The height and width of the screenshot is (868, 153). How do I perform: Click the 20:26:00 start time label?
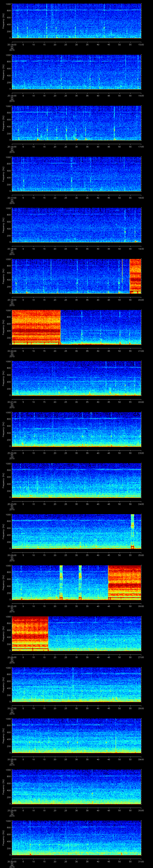pyautogui.click(x=12, y=657)
